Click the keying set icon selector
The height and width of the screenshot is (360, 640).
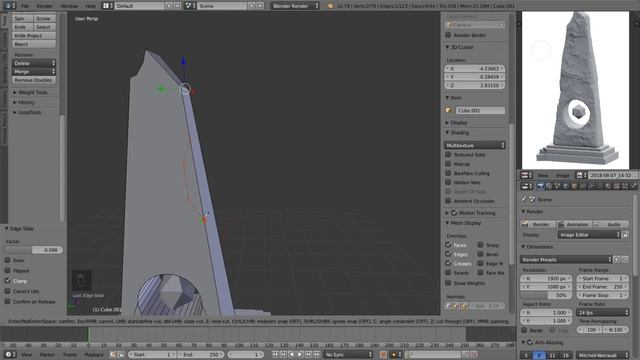[x=396, y=355]
